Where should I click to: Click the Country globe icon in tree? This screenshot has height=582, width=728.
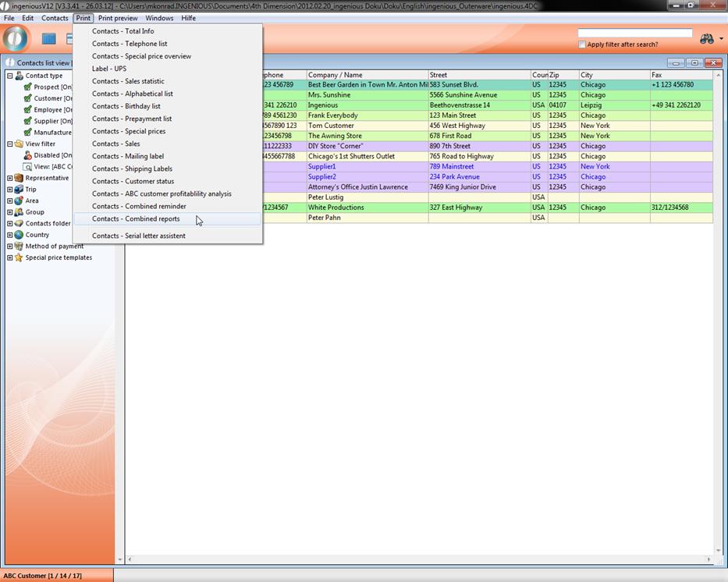point(19,235)
